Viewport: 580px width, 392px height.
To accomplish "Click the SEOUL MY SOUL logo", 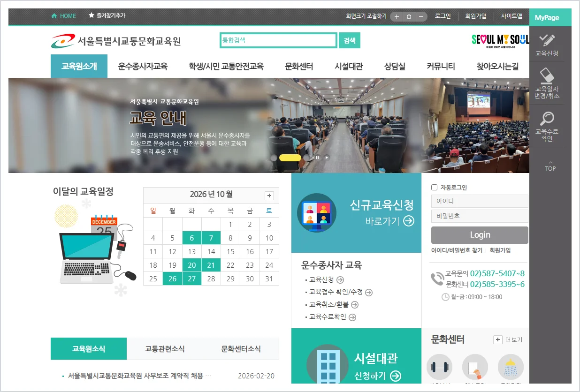I will 500,40.
